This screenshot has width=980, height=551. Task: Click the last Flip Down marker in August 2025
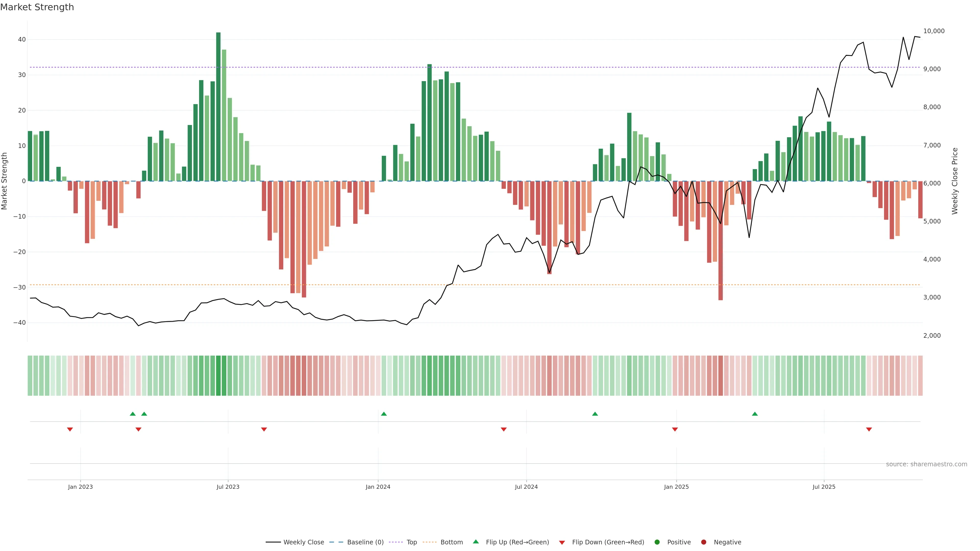click(869, 429)
